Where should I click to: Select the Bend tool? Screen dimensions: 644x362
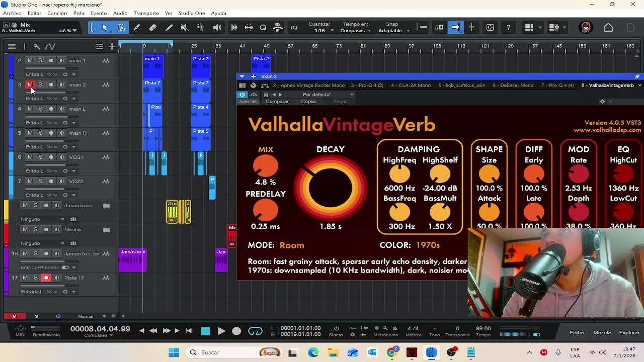point(201,28)
